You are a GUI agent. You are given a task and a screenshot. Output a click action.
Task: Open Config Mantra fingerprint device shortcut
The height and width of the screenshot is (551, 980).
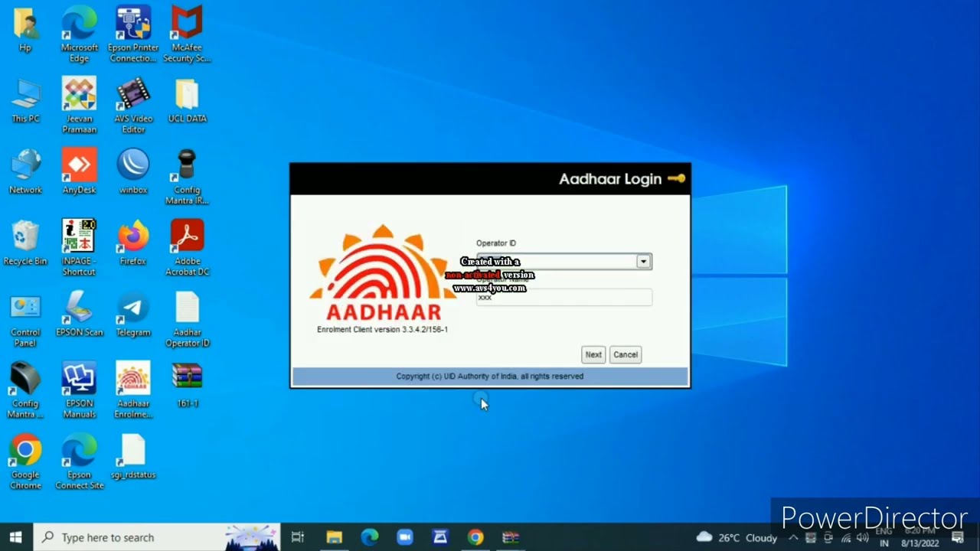pos(25,390)
